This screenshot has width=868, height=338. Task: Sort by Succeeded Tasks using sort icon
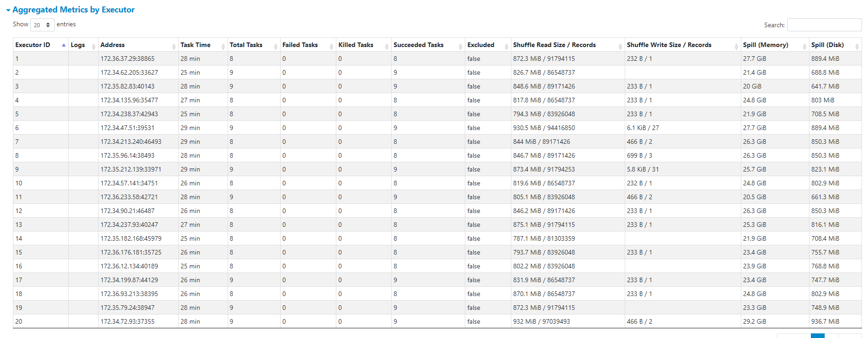tap(460, 46)
